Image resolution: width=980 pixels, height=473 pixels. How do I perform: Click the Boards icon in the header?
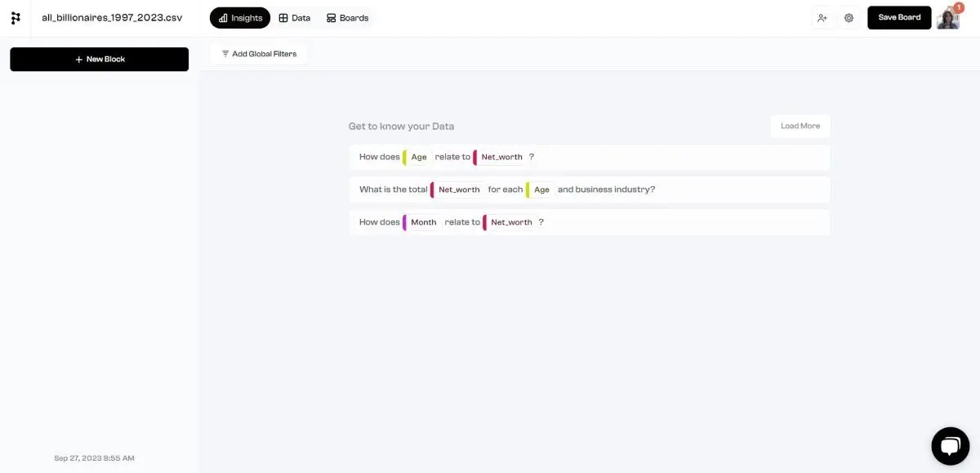point(331,17)
